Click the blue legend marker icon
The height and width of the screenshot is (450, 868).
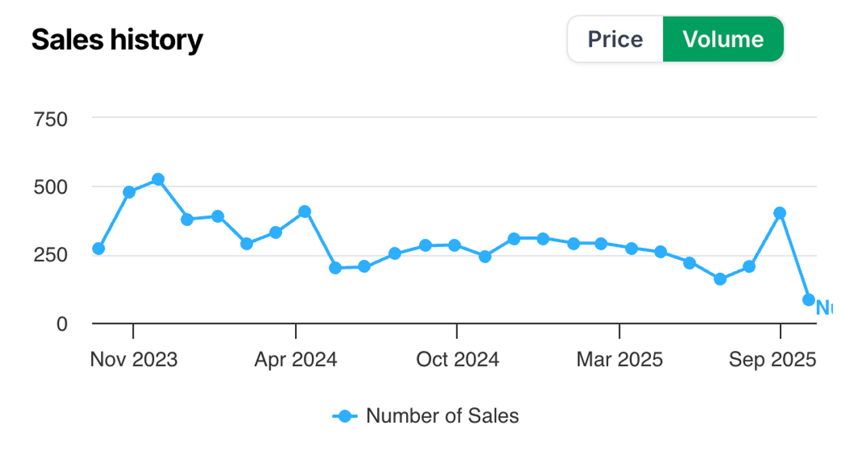(x=345, y=416)
